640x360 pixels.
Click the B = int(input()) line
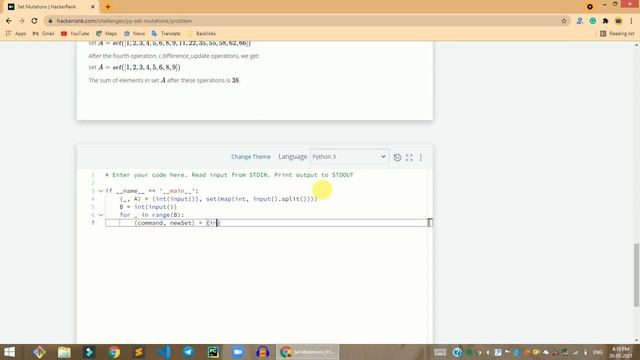(148, 207)
